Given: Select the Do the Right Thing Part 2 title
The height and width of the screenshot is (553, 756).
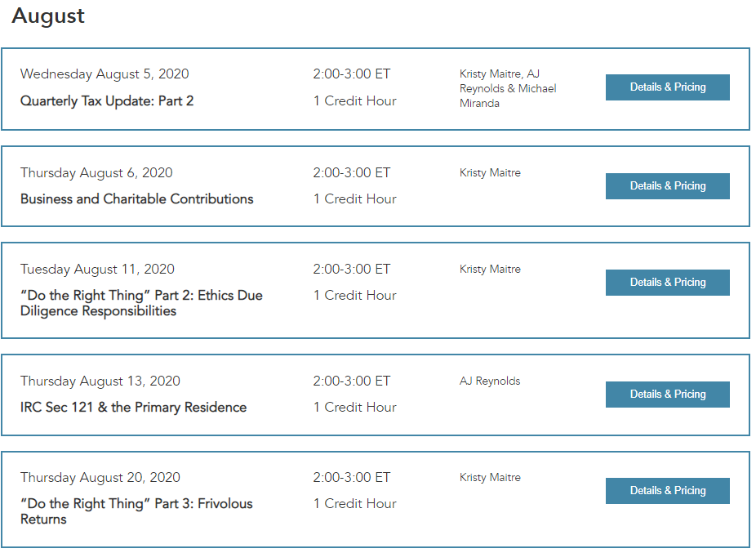Looking at the screenshot, I should click(141, 303).
